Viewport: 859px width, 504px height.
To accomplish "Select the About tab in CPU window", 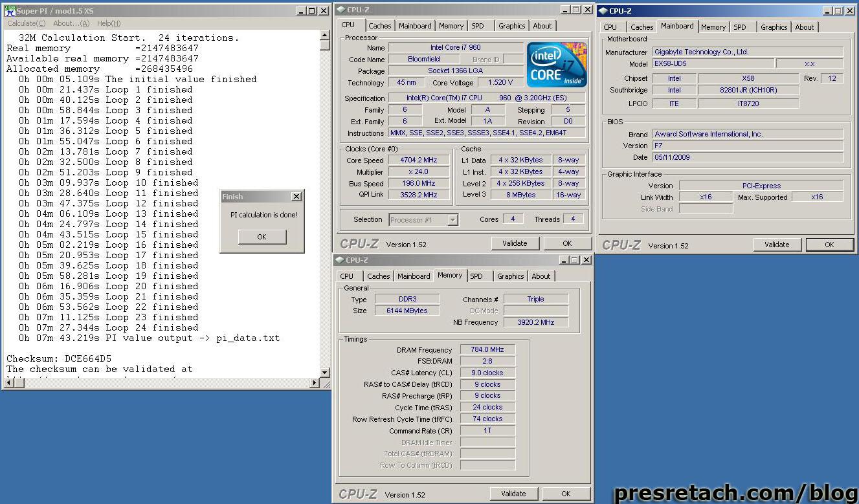I will point(542,26).
